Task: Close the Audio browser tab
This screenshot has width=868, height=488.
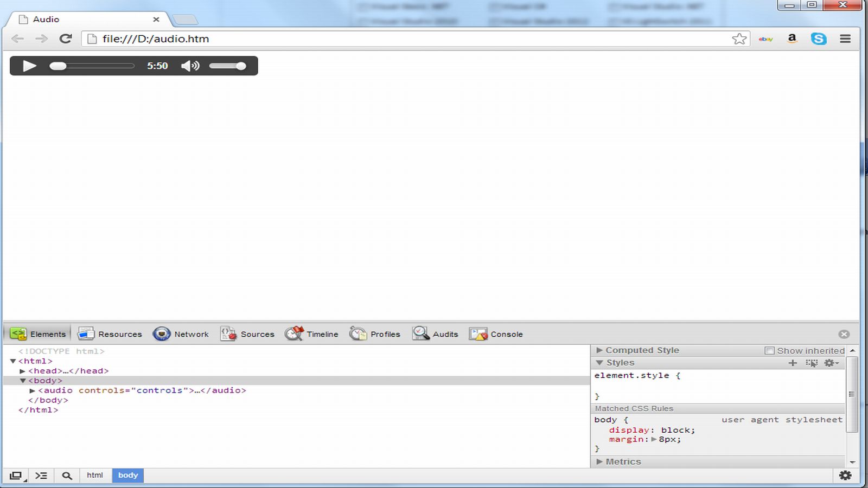Action: coord(156,19)
